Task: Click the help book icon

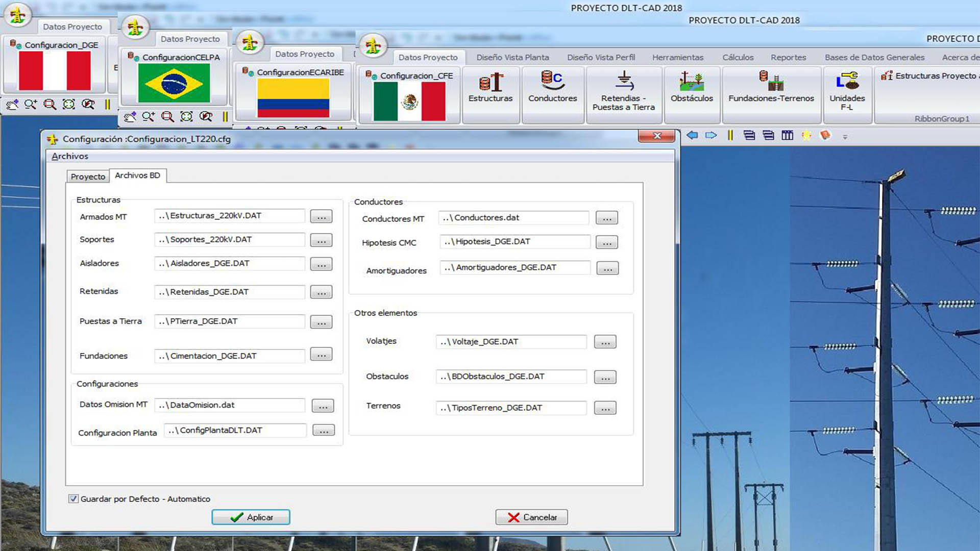Action: tap(825, 135)
